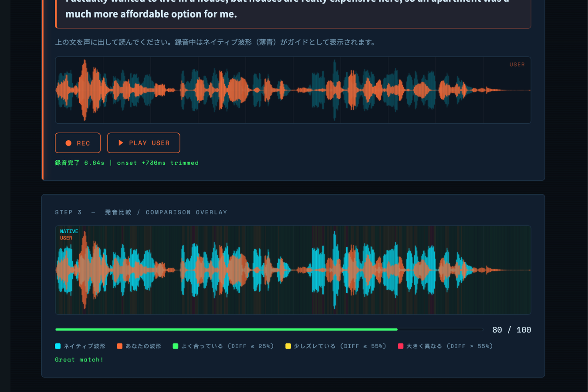The width and height of the screenshot is (588, 392).
Task: Click the STEP 3 Comparison Overlay heading
Action: pyautogui.click(x=141, y=212)
